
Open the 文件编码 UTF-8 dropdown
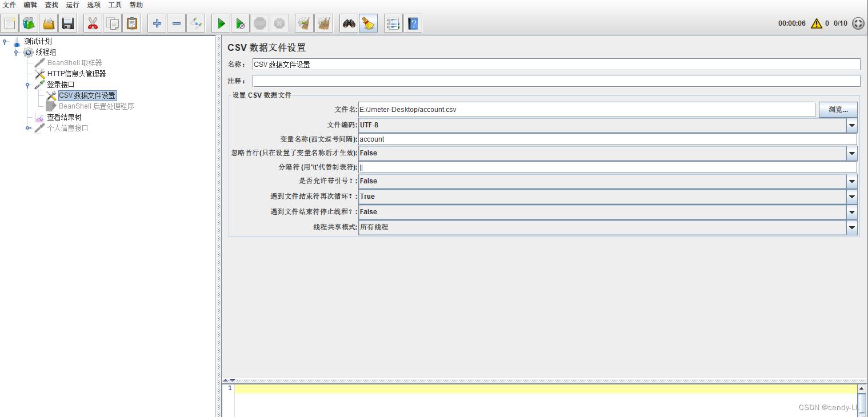[x=851, y=125]
